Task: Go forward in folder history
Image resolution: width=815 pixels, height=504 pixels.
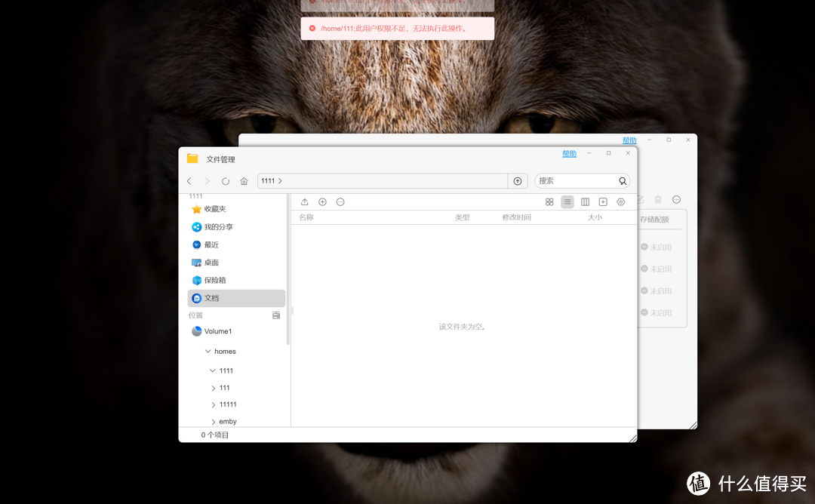Action: click(207, 181)
